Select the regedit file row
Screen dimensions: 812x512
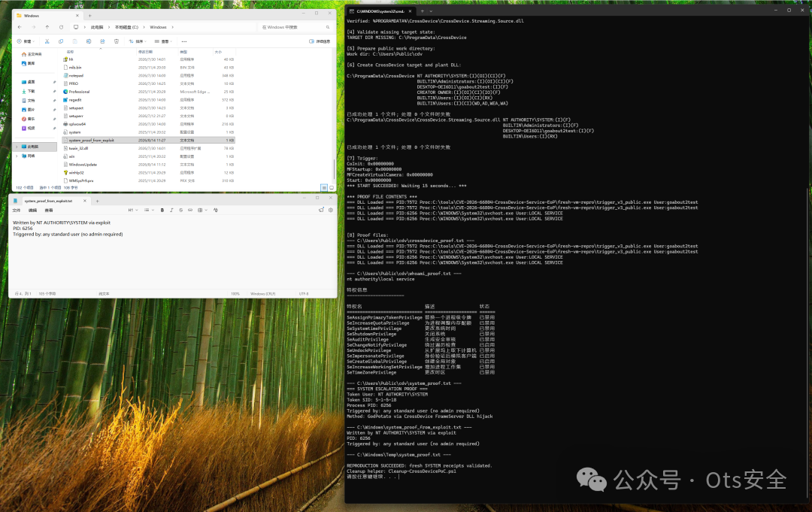point(149,100)
